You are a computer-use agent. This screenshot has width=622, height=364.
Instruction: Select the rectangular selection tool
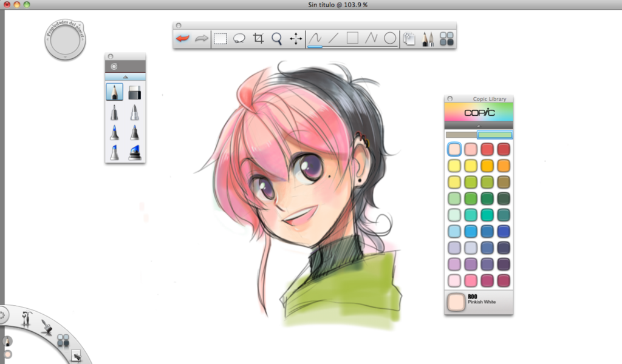click(220, 38)
